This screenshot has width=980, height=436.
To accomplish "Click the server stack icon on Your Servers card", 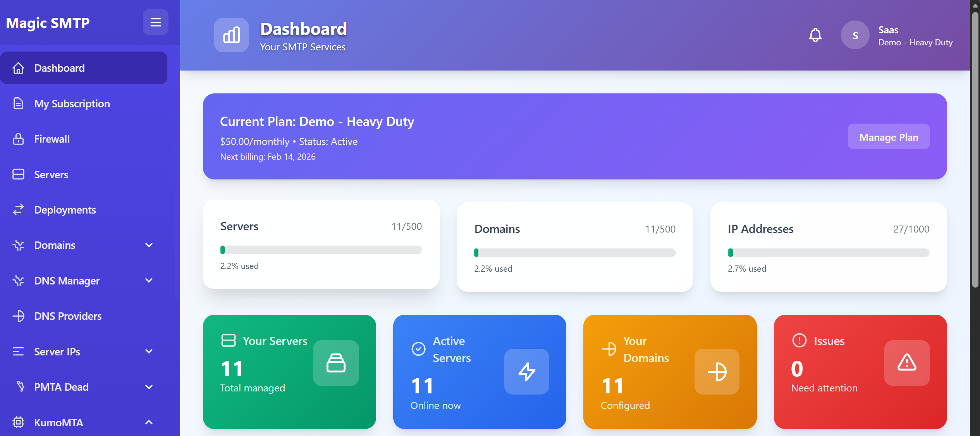I will click(336, 363).
